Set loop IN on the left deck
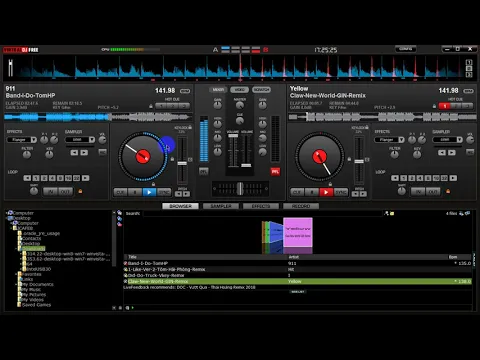480x360 pixels. coord(51,192)
